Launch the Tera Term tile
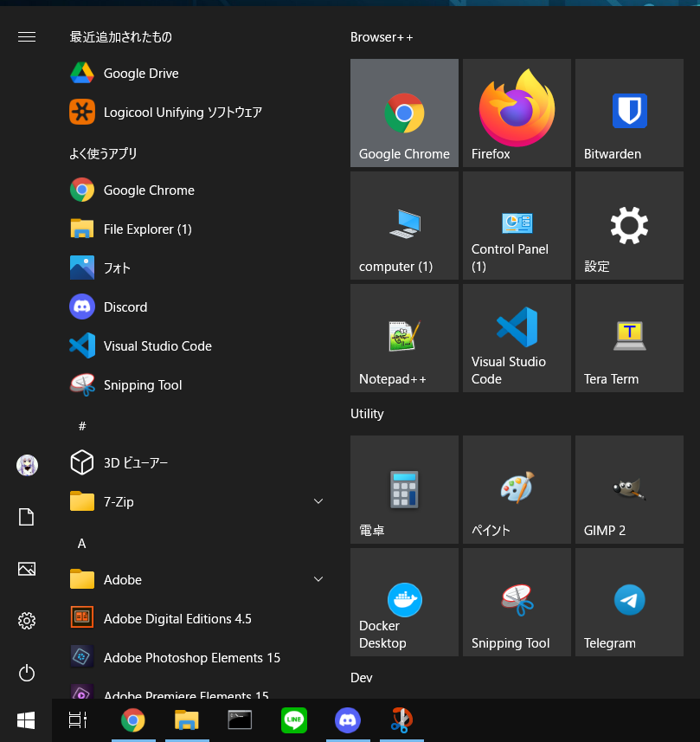Viewport: 700px width, 742px height. [629, 338]
